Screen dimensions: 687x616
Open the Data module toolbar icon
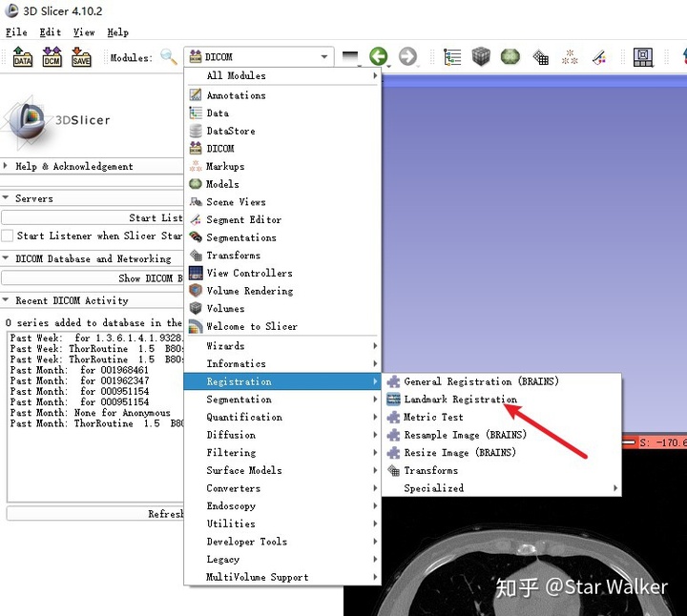click(x=452, y=57)
